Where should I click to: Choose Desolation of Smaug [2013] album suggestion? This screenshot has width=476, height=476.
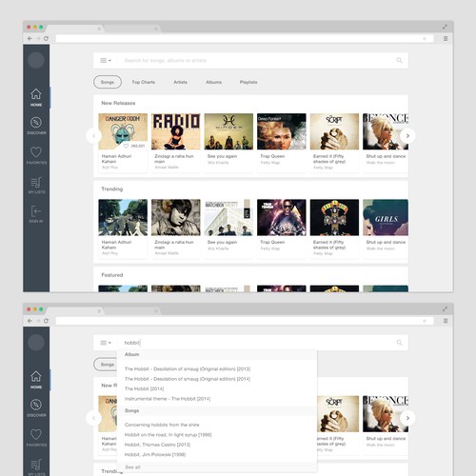(x=188, y=369)
